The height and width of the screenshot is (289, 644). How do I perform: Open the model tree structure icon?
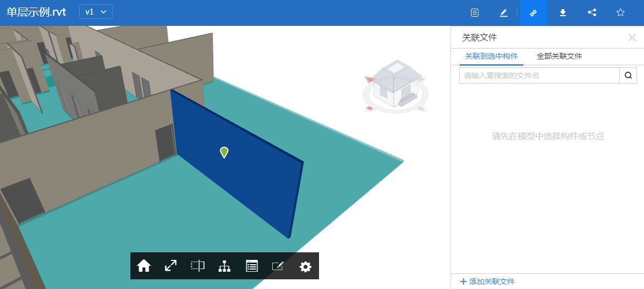pyautogui.click(x=225, y=266)
